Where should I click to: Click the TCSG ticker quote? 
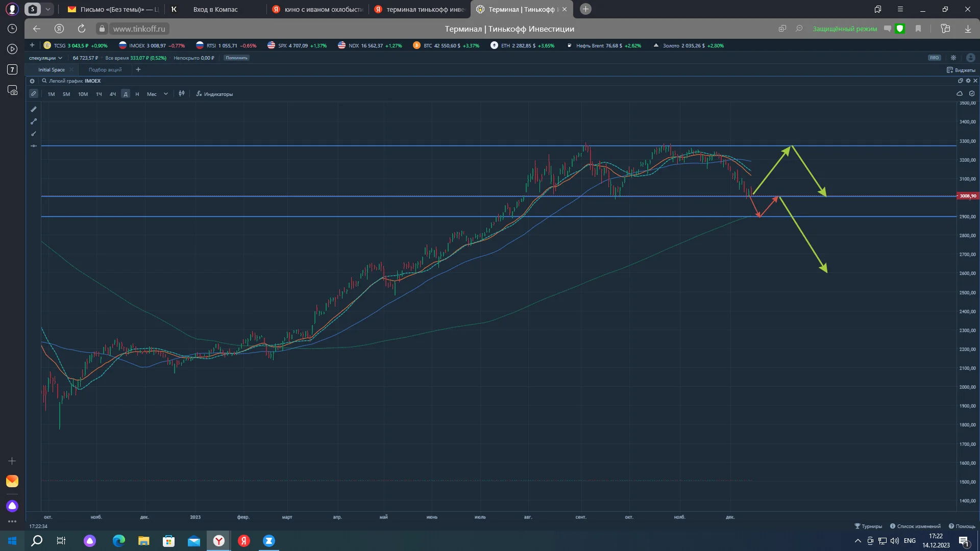point(76,45)
